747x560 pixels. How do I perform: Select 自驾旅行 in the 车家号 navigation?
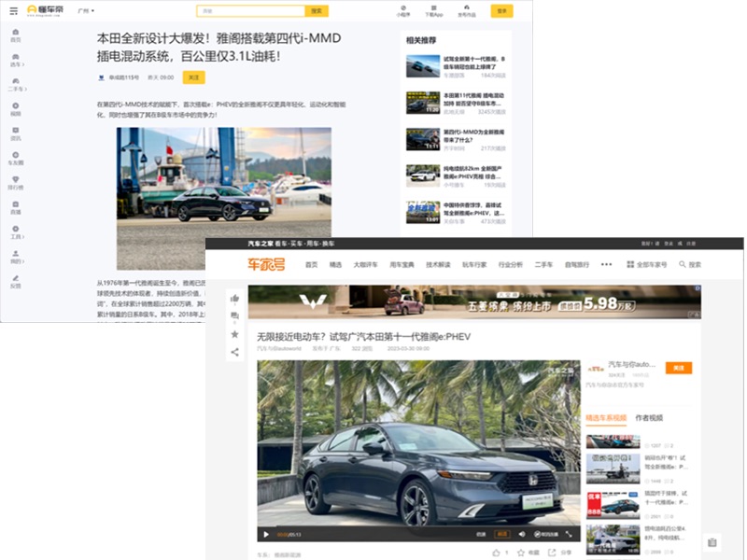(577, 264)
